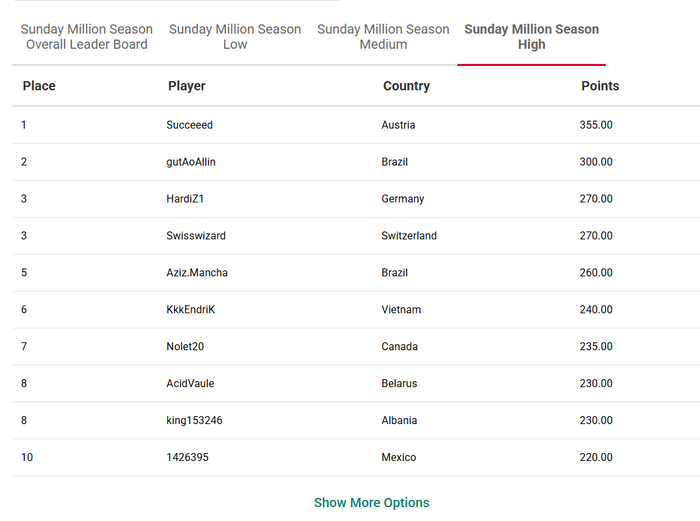Select player HardiZ1 row
This screenshot has height=521, width=700.
pos(356,199)
